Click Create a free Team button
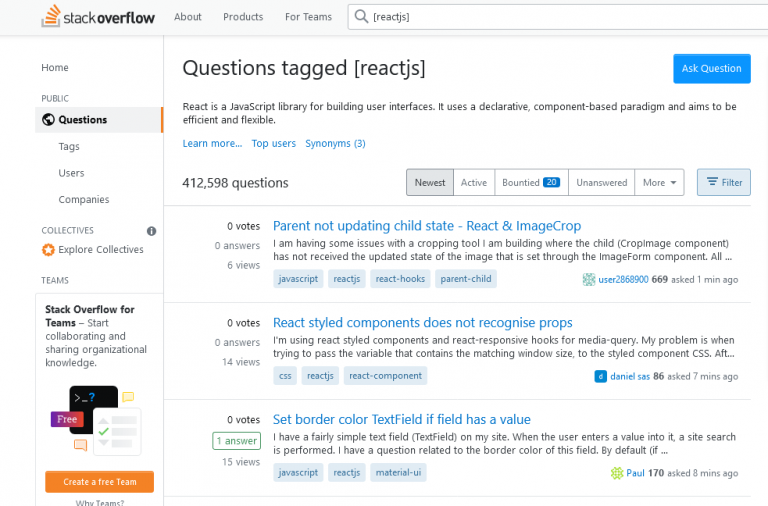This screenshot has height=506, width=768. tap(99, 482)
